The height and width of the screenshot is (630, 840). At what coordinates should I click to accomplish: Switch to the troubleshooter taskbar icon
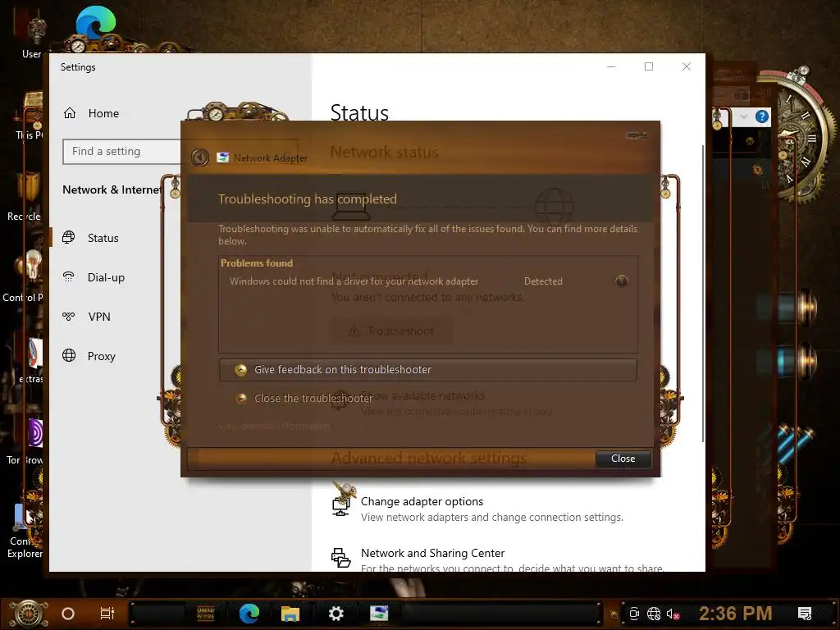(x=379, y=614)
